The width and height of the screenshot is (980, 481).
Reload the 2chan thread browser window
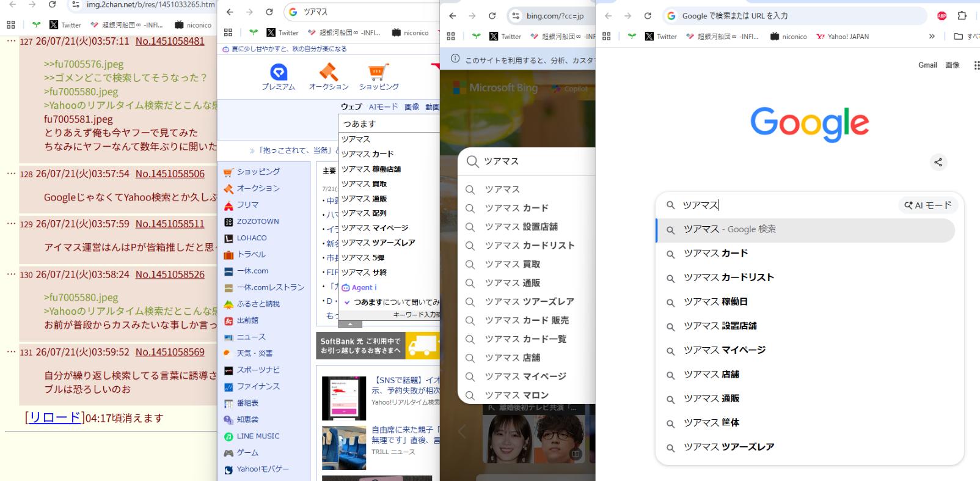tap(53, 4)
